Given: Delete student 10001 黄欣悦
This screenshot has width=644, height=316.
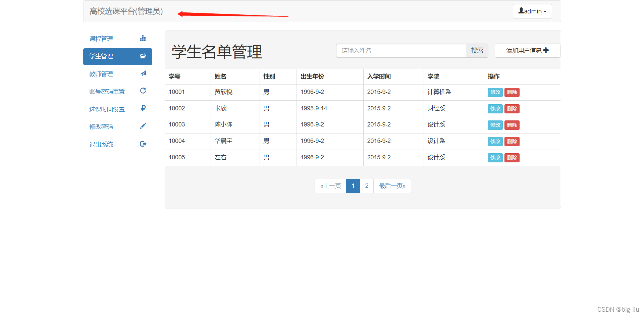Looking at the screenshot, I should (x=512, y=92).
